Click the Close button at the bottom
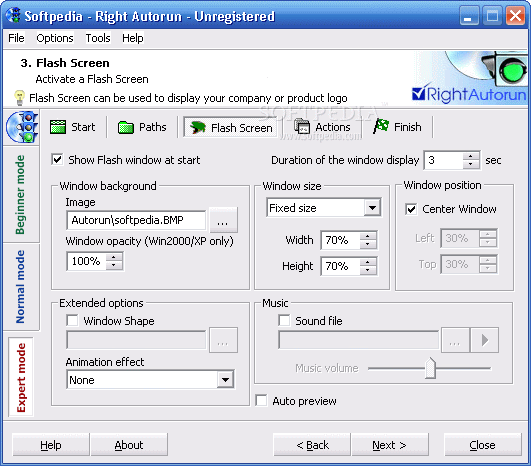Image resolution: width=531 pixels, height=466 pixels. [x=483, y=445]
